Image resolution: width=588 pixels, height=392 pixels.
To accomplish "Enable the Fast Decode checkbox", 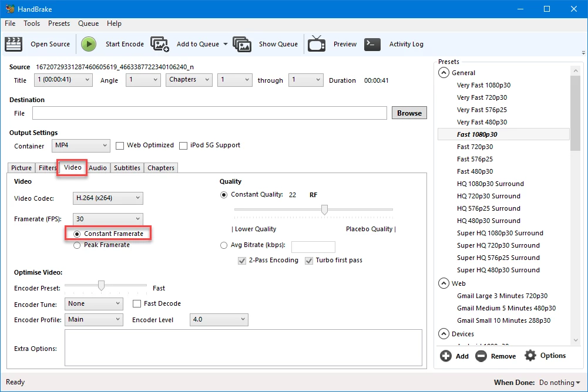I will [137, 303].
